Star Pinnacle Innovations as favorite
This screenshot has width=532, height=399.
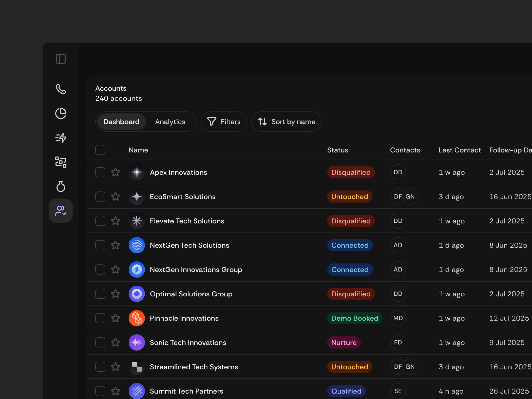click(115, 318)
